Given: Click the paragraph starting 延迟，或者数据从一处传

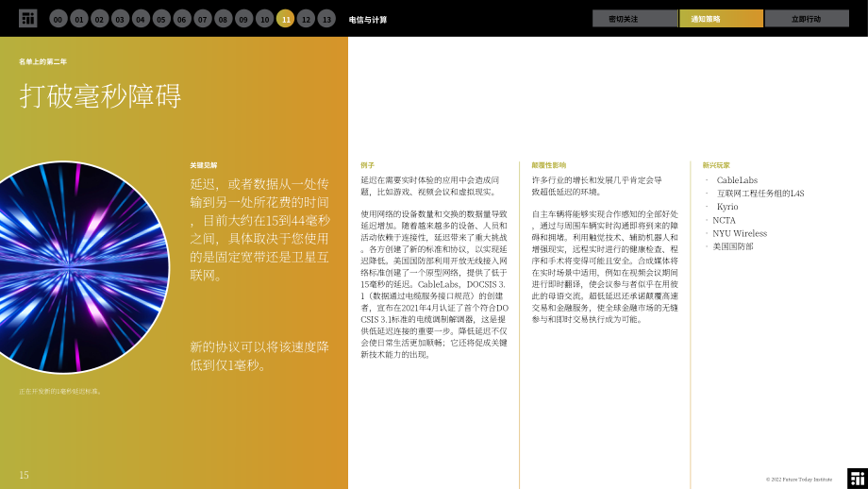Looking at the screenshot, I should (x=259, y=229).
